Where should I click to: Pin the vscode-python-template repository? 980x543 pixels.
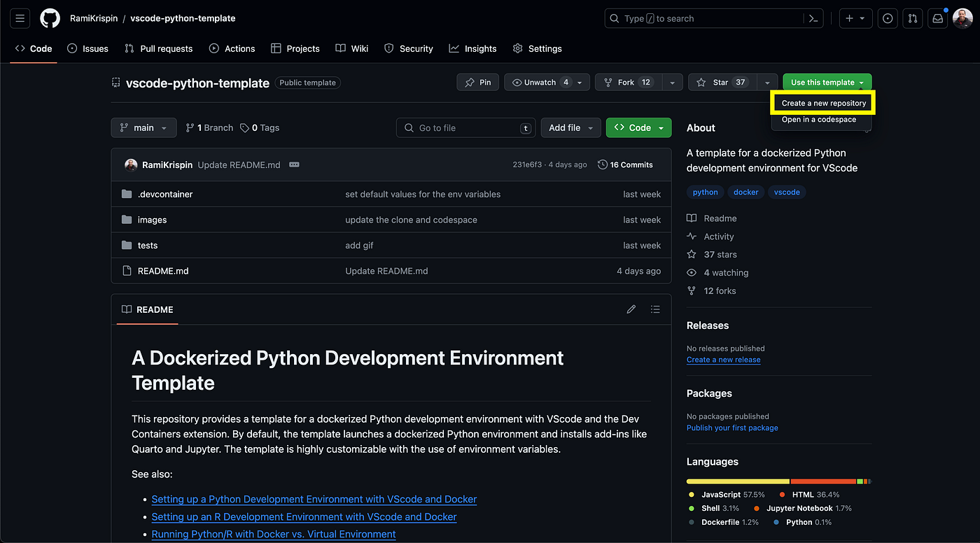477,83
